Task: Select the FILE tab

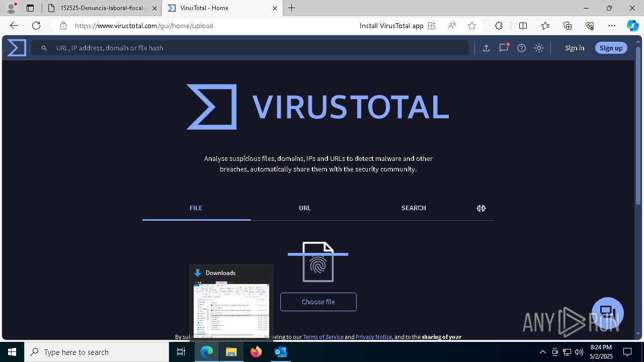Action: coord(196,208)
